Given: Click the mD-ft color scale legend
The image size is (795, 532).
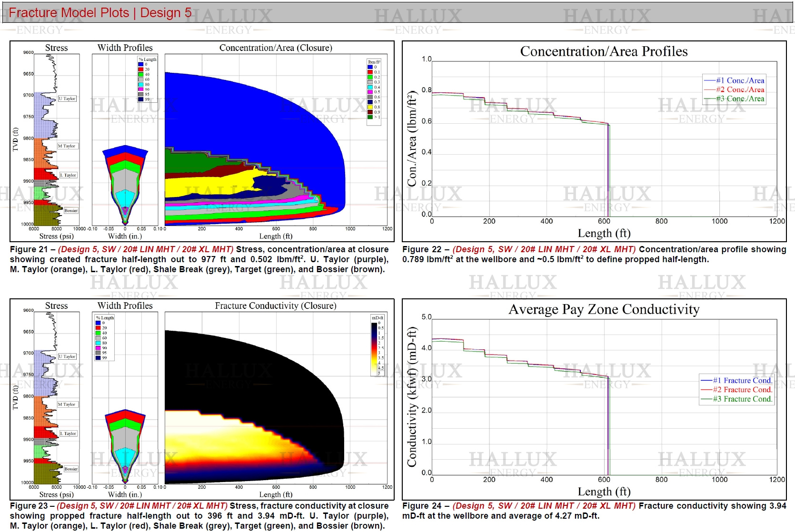Looking at the screenshot, I should coord(377,345).
